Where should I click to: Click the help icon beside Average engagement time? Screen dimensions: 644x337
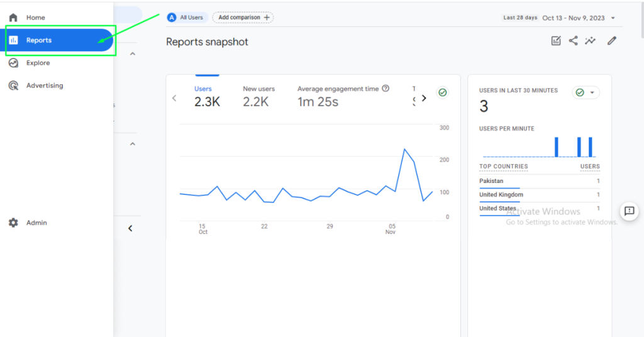[x=386, y=89]
